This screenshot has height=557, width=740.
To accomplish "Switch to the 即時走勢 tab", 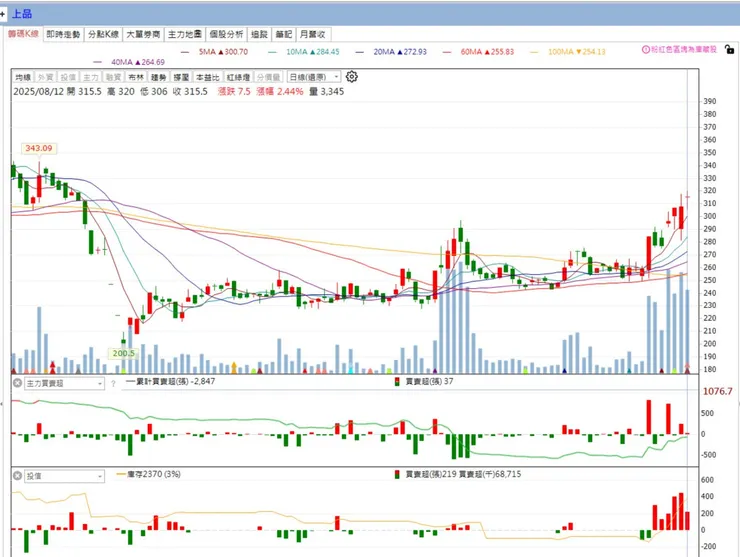I will 63,34.
